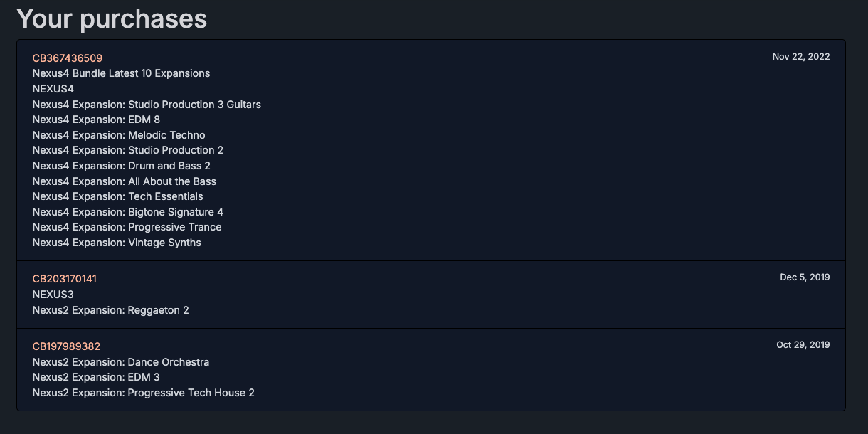Click the Tech Essentials expansion

point(117,196)
